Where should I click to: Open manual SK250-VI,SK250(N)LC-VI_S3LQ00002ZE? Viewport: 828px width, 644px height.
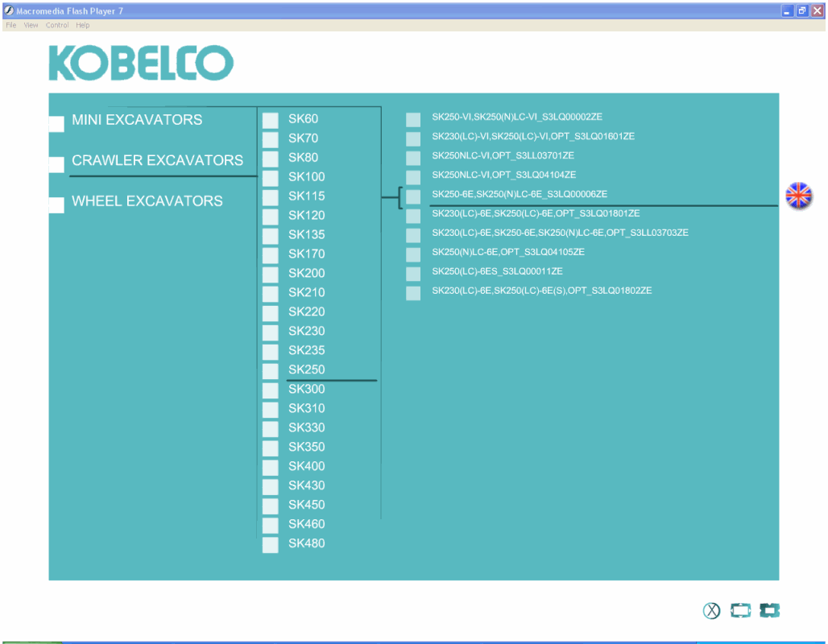pos(517,117)
